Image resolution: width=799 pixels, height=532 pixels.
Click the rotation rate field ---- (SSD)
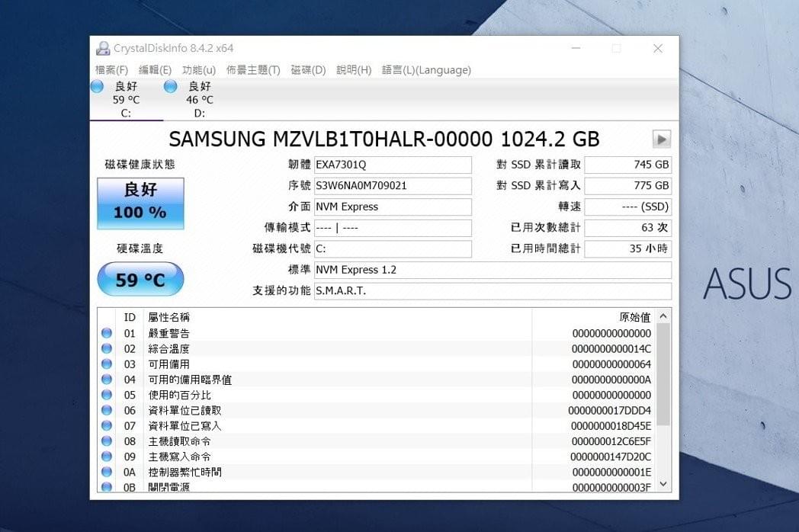point(627,207)
